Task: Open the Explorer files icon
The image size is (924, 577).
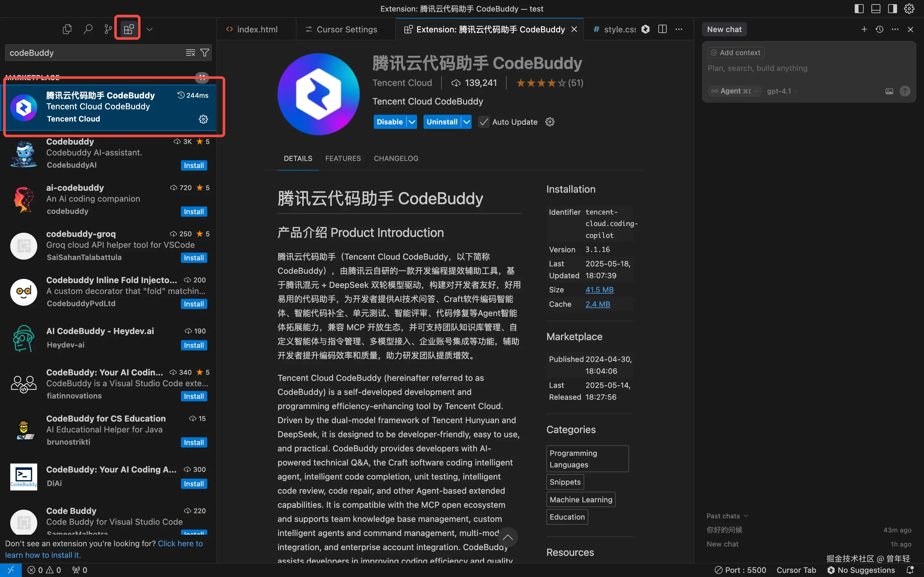Action: 67,29
